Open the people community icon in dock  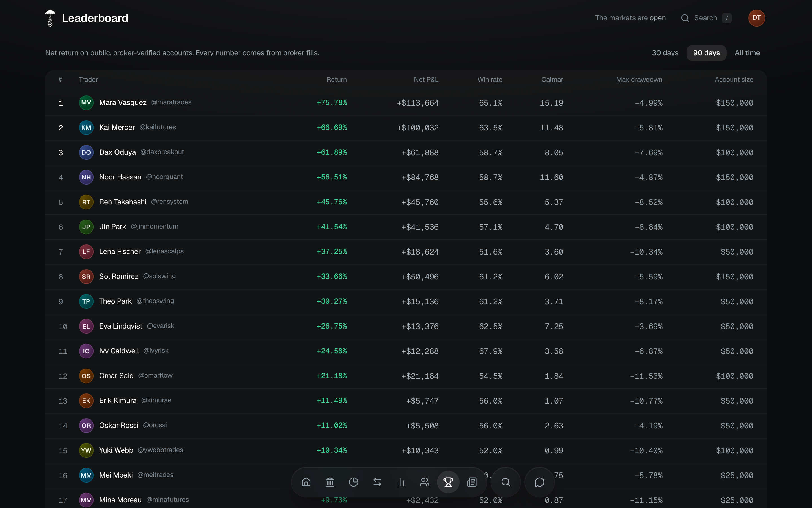click(424, 482)
